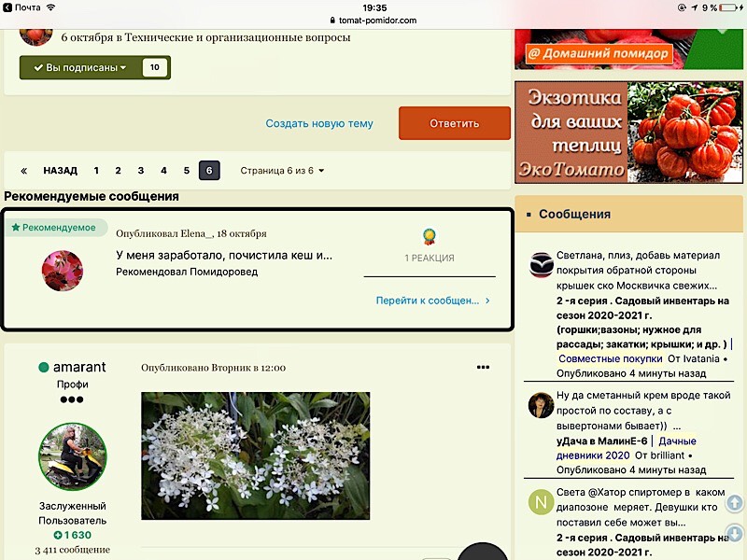The width and height of the screenshot is (747, 560).
Task: Enlarge the white hydrangea flower photo
Action: [x=255, y=455]
